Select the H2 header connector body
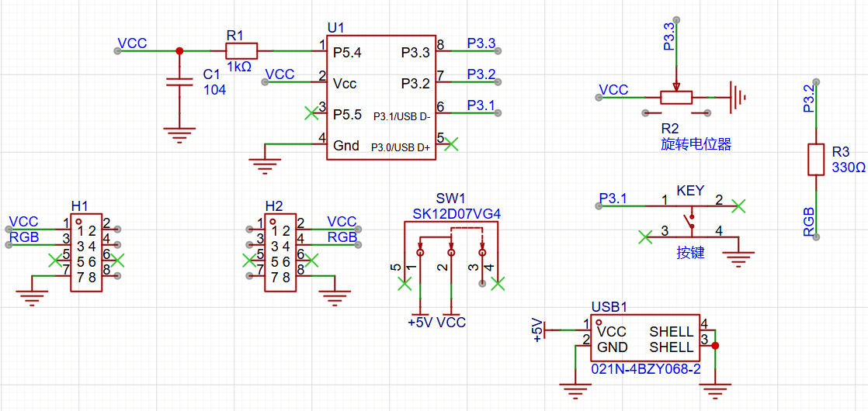Screen dimensions: 868x411 (x=280, y=253)
